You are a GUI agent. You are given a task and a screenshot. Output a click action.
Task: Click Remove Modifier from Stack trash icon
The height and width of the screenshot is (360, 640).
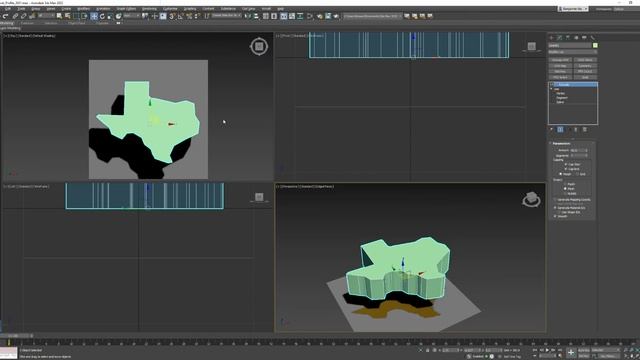click(576, 129)
